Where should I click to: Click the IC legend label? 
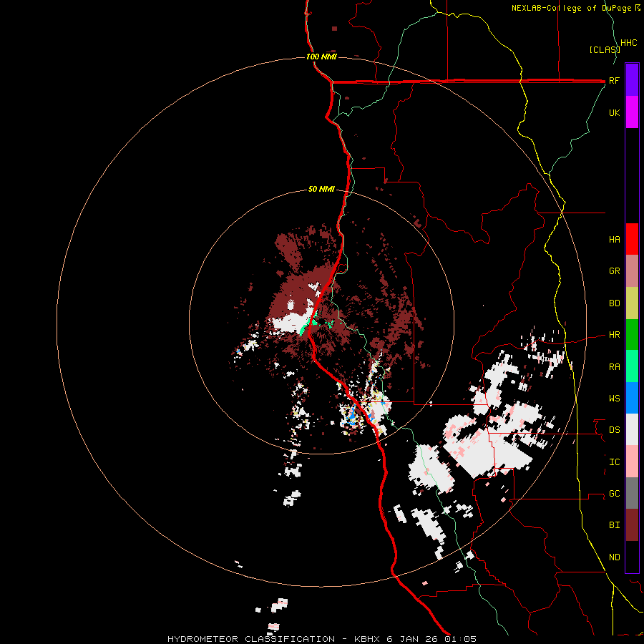pos(614,462)
